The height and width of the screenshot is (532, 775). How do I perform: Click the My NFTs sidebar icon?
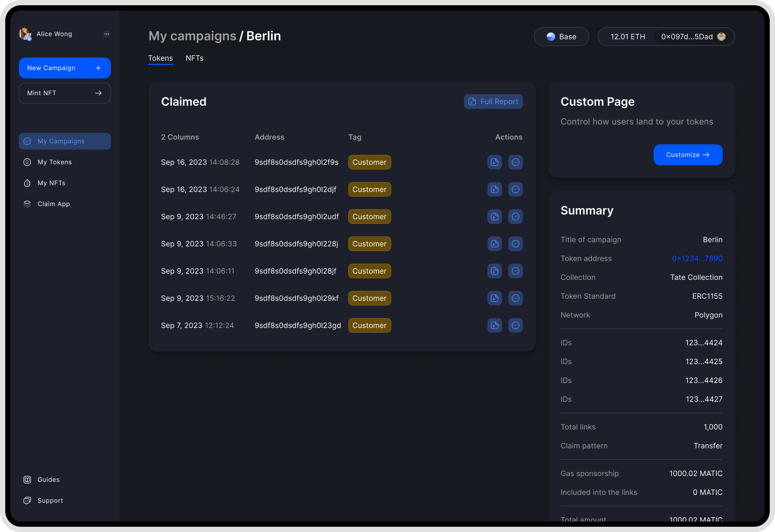pos(27,183)
